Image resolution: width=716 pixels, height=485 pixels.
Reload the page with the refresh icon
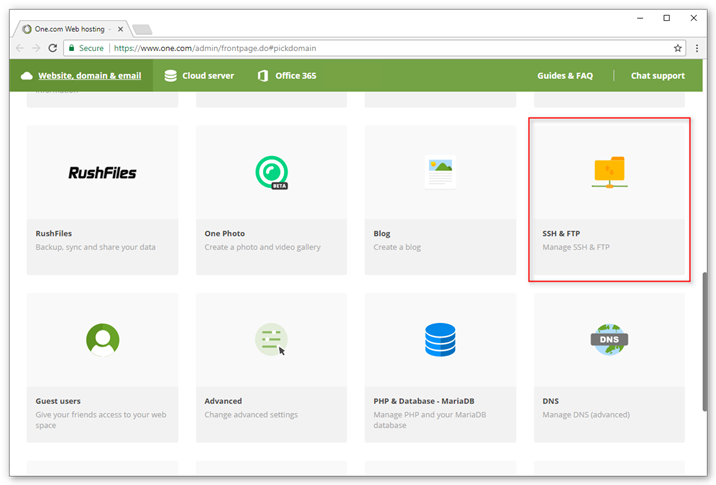[53, 48]
